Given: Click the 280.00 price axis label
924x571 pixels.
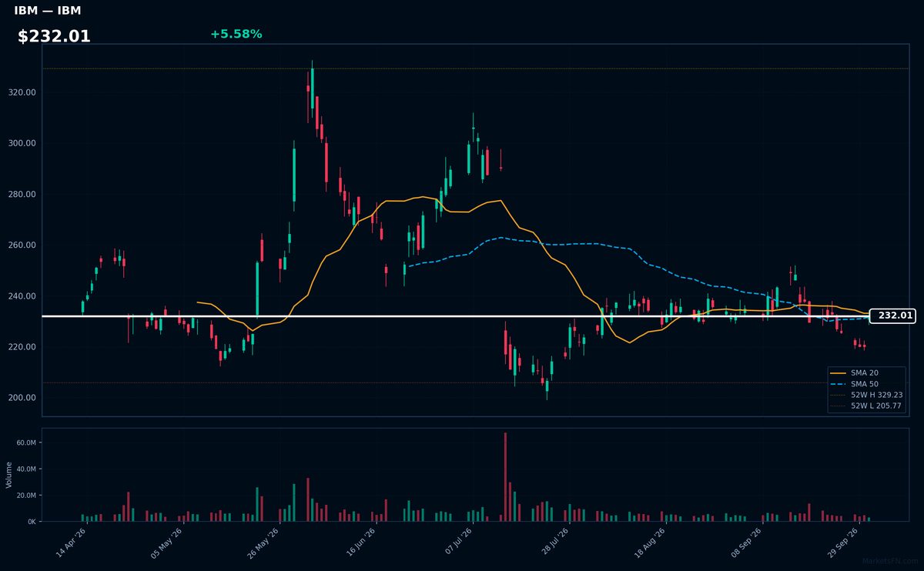Looking at the screenshot, I should [x=22, y=194].
